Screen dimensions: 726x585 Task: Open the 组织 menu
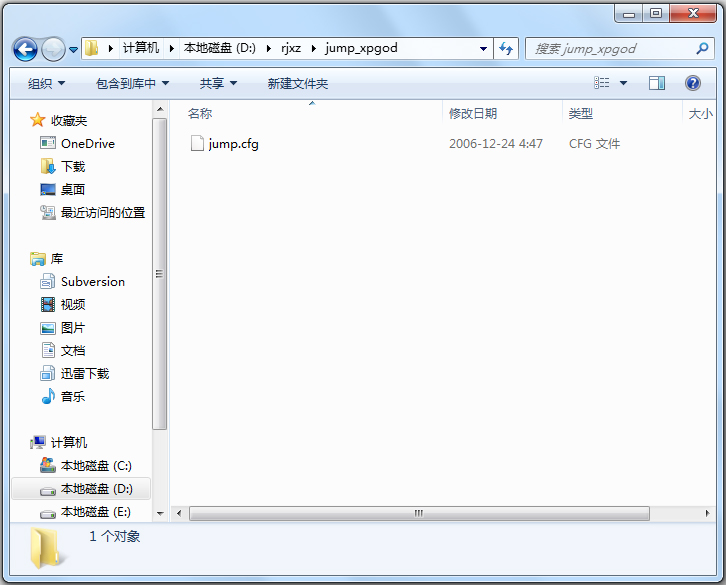coord(46,84)
